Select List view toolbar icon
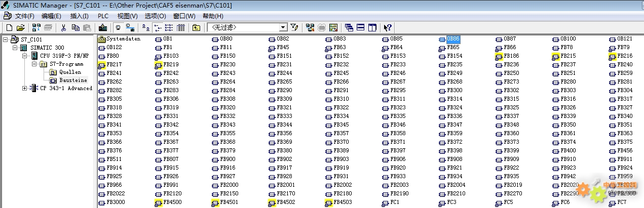The height and width of the screenshot is (208, 644). tap(169, 27)
